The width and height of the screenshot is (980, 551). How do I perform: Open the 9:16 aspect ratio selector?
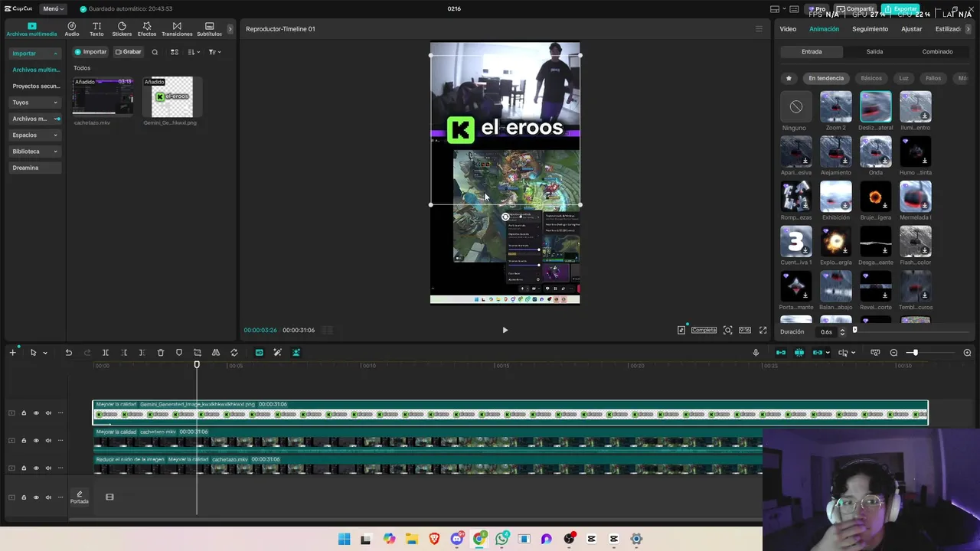pyautogui.click(x=745, y=330)
